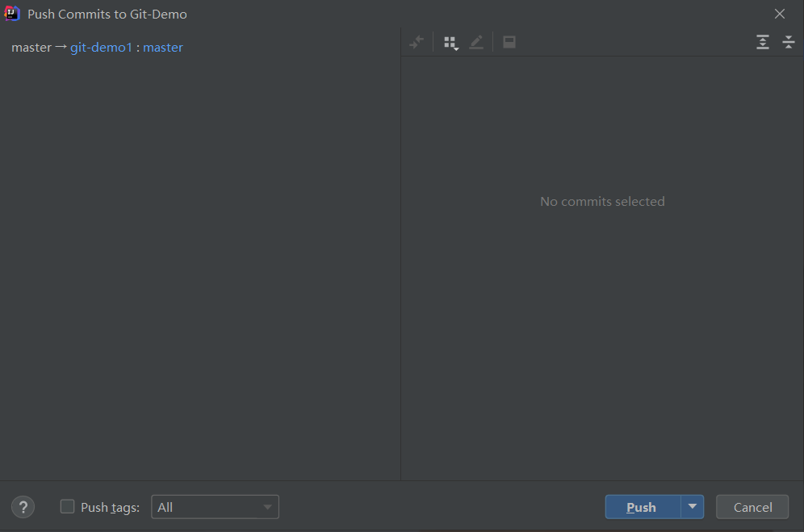Viewport: 804px width, 532px height.
Task: Open the Group By grid icon menu
Action: [450, 43]
